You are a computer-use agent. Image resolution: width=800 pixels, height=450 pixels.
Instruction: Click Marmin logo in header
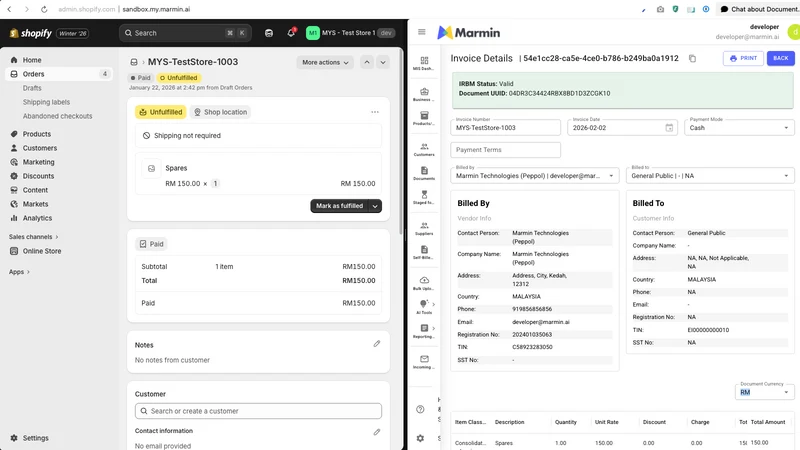[x=468, y=32]
